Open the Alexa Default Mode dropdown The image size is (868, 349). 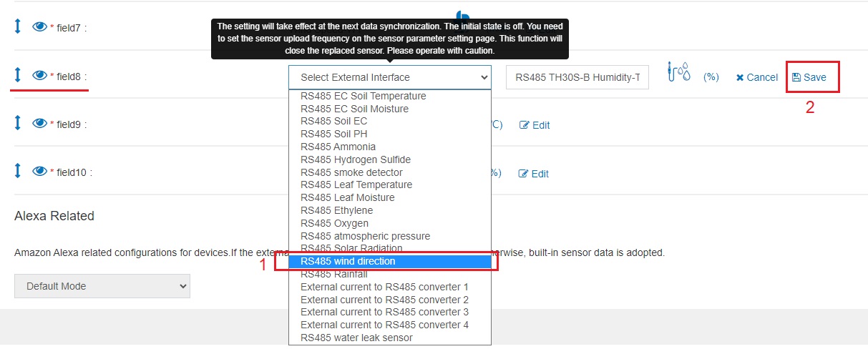point(102,286)
